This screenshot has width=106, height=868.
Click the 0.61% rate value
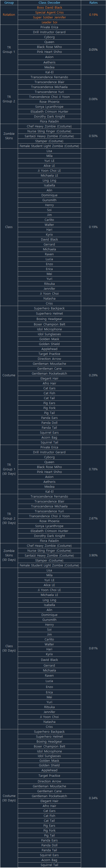(93, 648)
